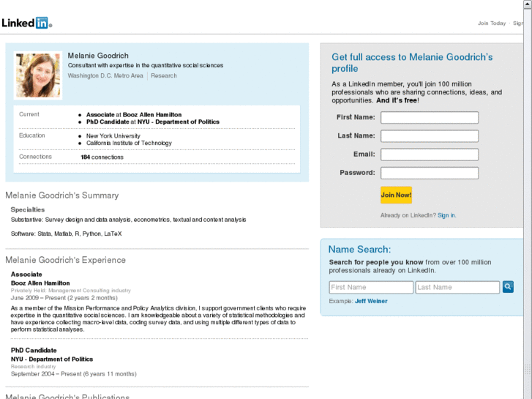
Task: Click PhD Candidate at NYU current entry
Action: coord(153,122)
